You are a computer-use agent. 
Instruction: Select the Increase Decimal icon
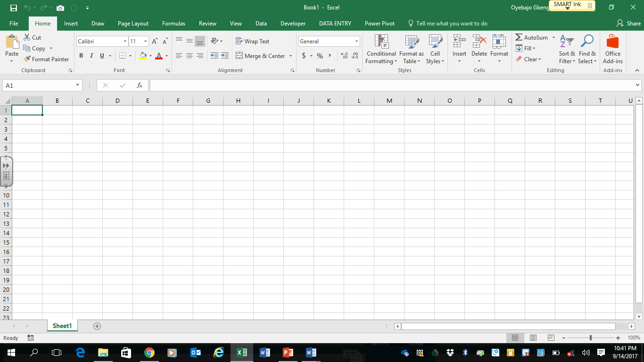click(x=344, y=56)
